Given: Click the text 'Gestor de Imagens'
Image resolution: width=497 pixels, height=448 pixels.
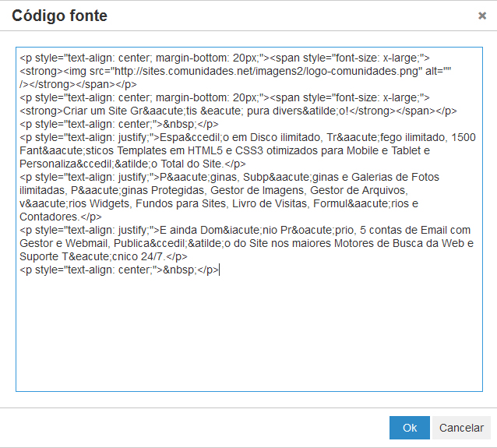Looking at the screenshot, I should coord(257,190).
